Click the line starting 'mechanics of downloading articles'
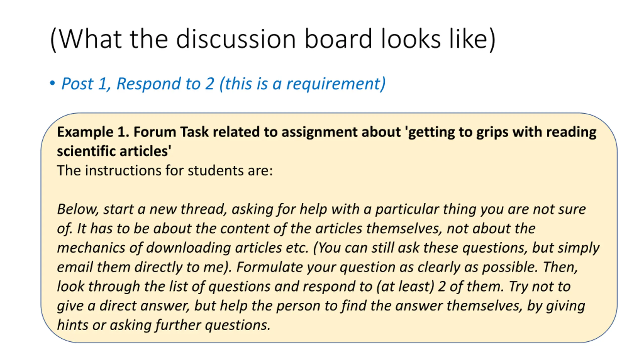 (x=328, y=248)
